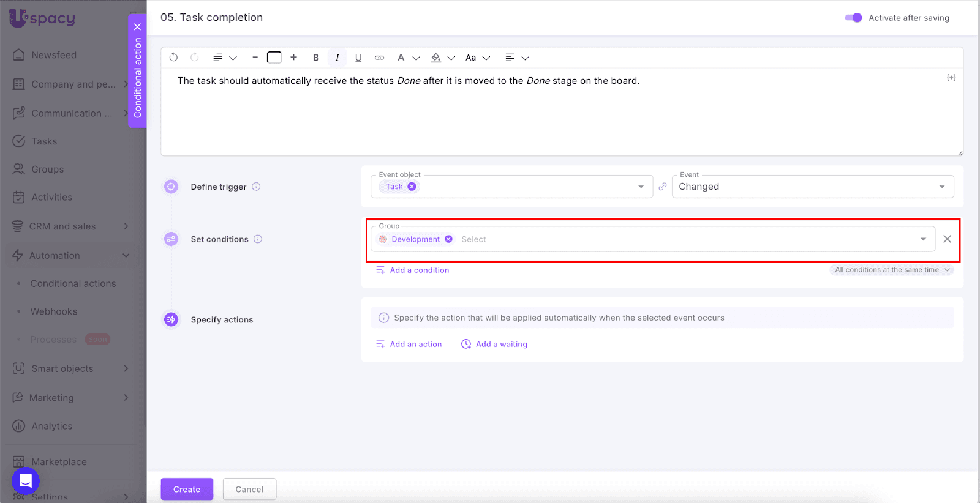Screen dimensions: 980x503
Task: Click into the description text area
Action: [560, 116]
